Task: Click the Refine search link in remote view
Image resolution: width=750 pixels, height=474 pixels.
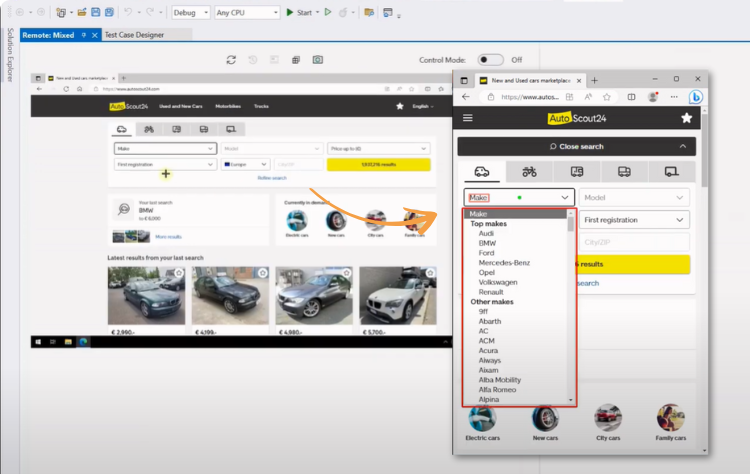Action: 272,178
